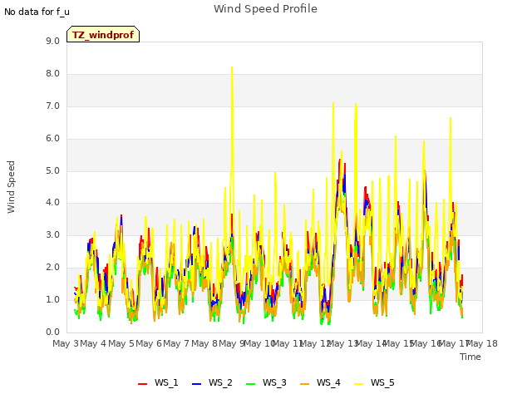Click the May 18 x-axis tick label
Screen dimensions: 532x399
482,343
